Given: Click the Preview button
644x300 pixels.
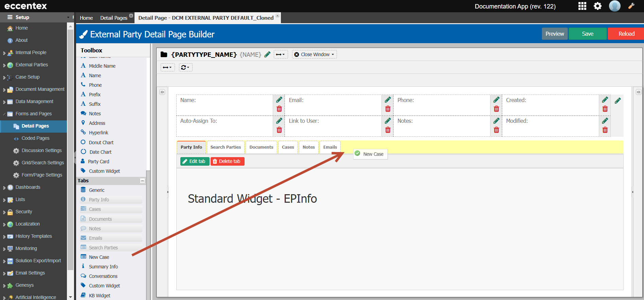Looking at the screenshot, I should pos(555,34).
